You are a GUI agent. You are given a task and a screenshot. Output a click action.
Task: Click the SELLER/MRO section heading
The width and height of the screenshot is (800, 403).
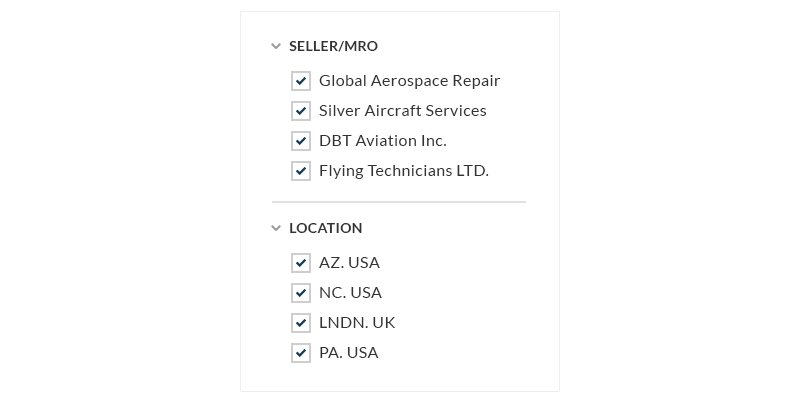[x=334, y=46]
